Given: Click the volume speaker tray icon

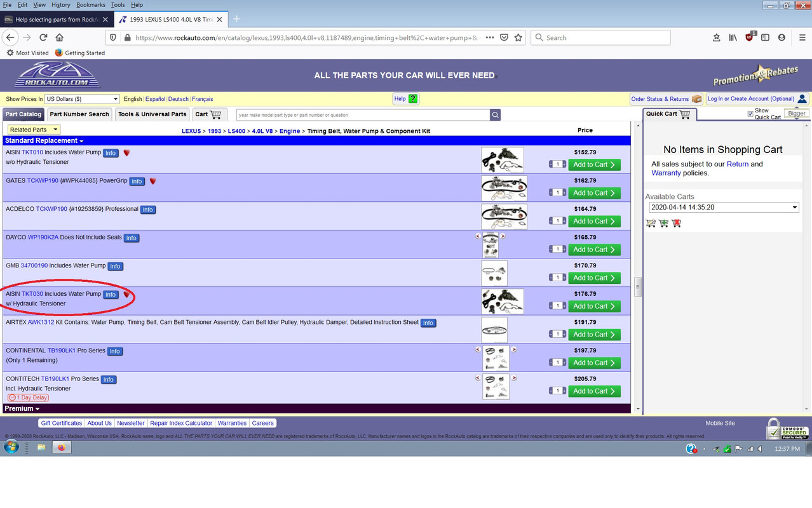Looking at the screenshot, I should click(x=761, y=449).
